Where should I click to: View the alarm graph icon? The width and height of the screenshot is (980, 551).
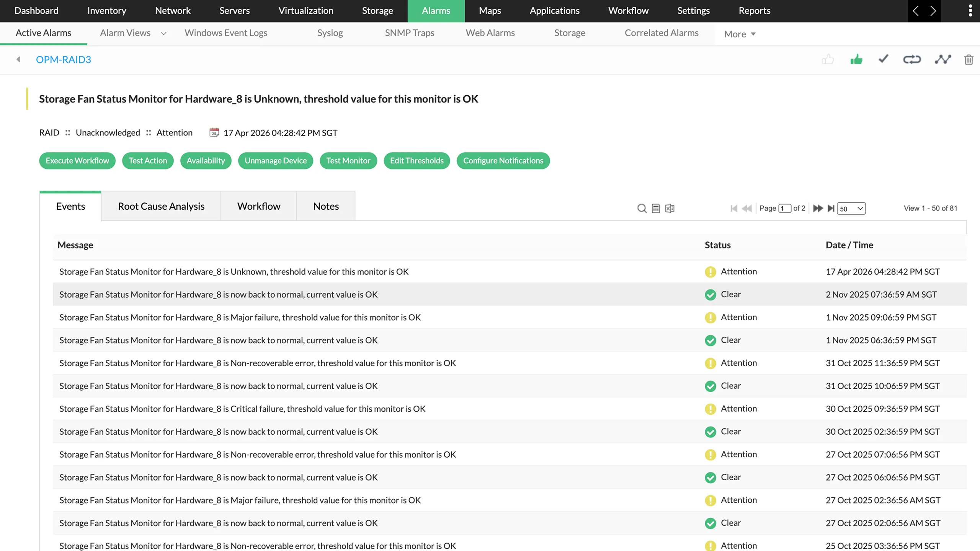coord(942,59)
